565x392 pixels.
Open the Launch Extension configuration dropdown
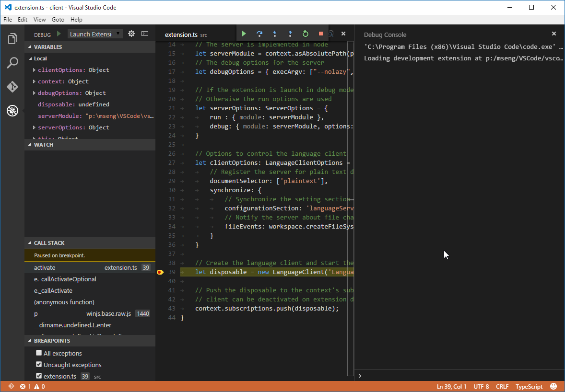(95, 34)
